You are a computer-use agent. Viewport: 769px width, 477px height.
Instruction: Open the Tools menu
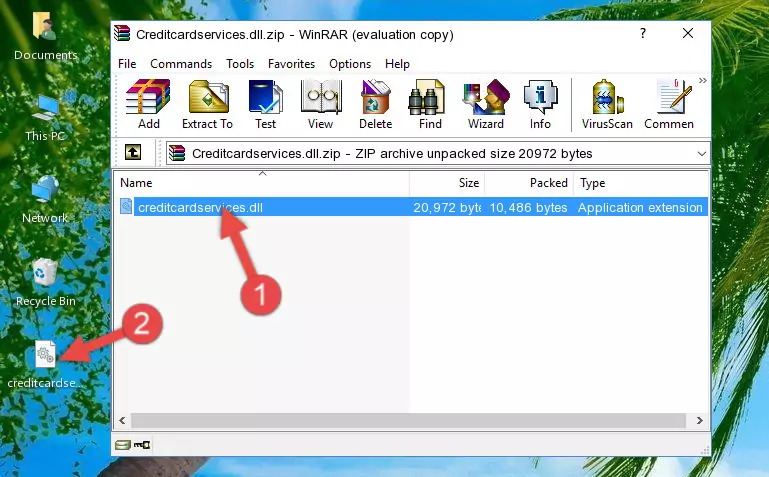click(x=240, y=64)
